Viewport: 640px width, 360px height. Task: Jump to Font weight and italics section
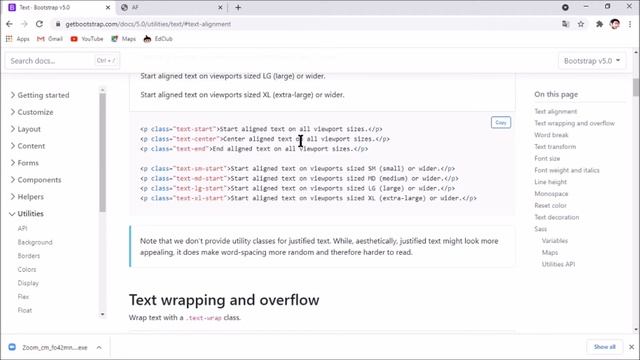[x=567, y=170]
